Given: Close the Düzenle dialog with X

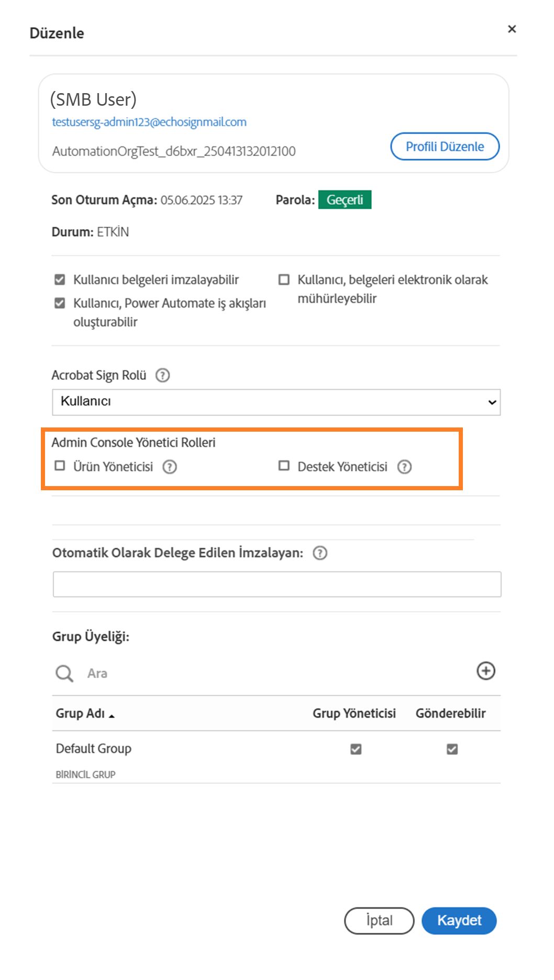Looking at the screenshot, I should tap(512, 29).
